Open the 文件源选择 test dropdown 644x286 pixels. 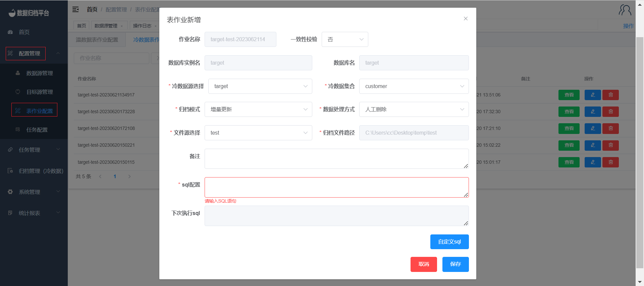258,133
